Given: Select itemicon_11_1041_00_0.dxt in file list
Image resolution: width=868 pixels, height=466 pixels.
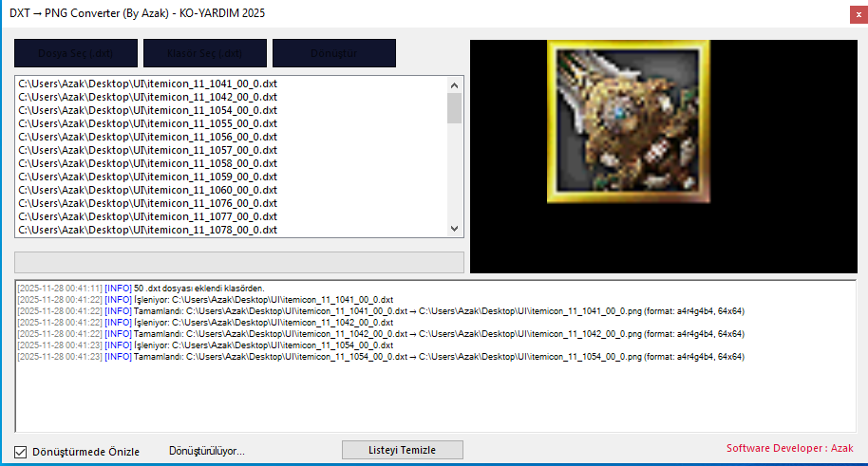Looking at the screenshot, I should [148, 84].
